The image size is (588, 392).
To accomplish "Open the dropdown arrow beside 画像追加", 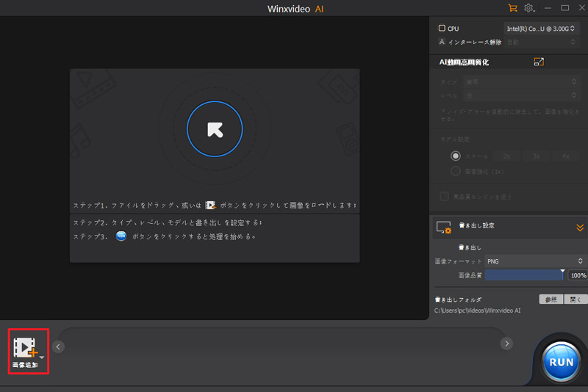I will 42,357.
